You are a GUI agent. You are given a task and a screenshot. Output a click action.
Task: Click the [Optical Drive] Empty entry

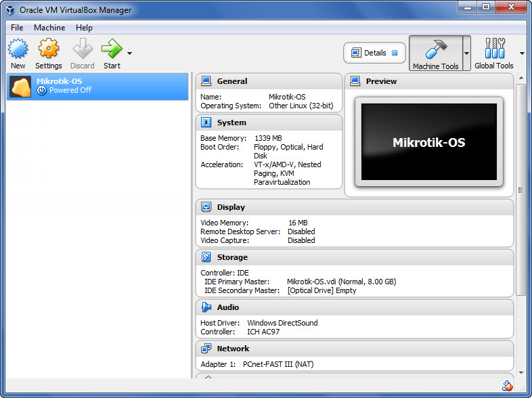[322, 290]
